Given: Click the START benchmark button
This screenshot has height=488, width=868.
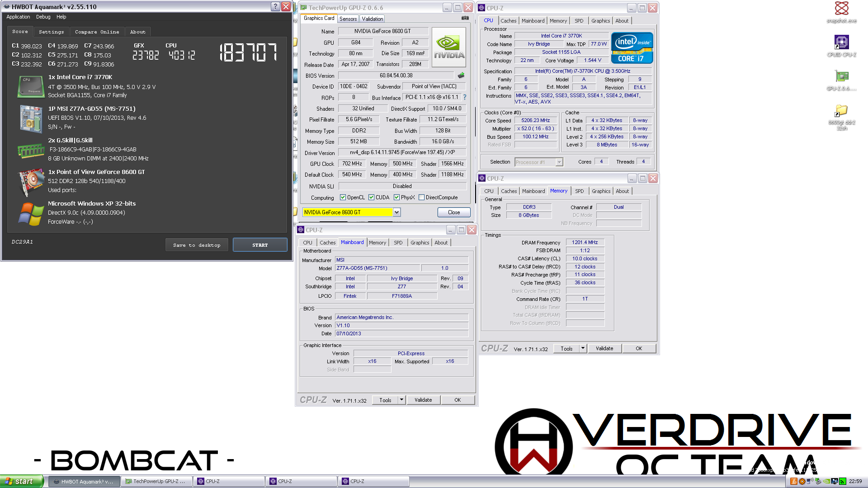Looking at the screenshot, I should 260,245.
